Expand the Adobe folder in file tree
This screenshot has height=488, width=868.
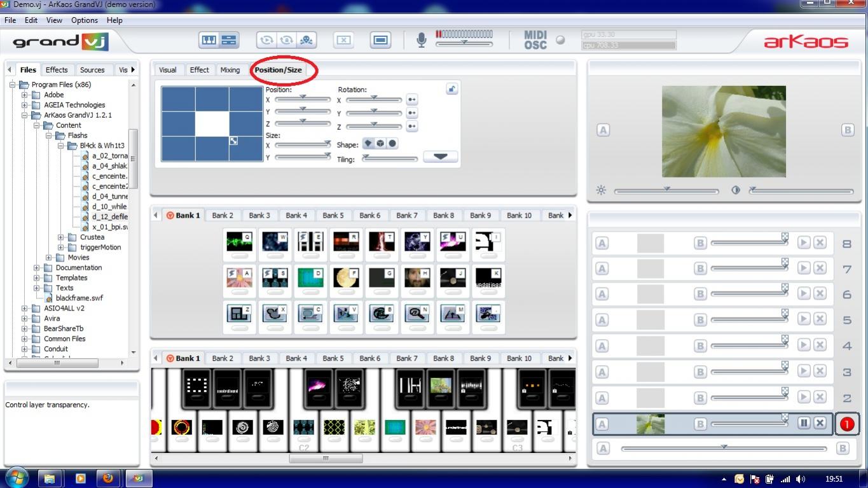[25, 95]
